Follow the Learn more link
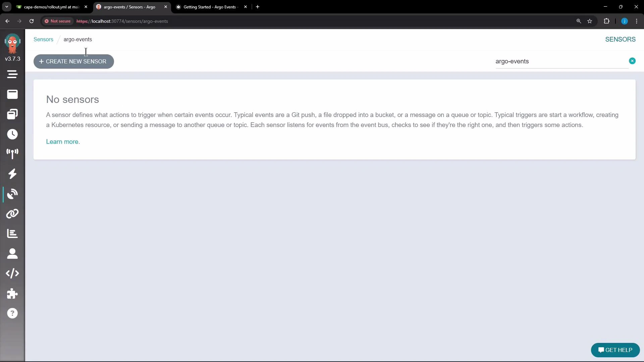Image resolution: width=644 pixels, height=362 pixels. [63, 141]
